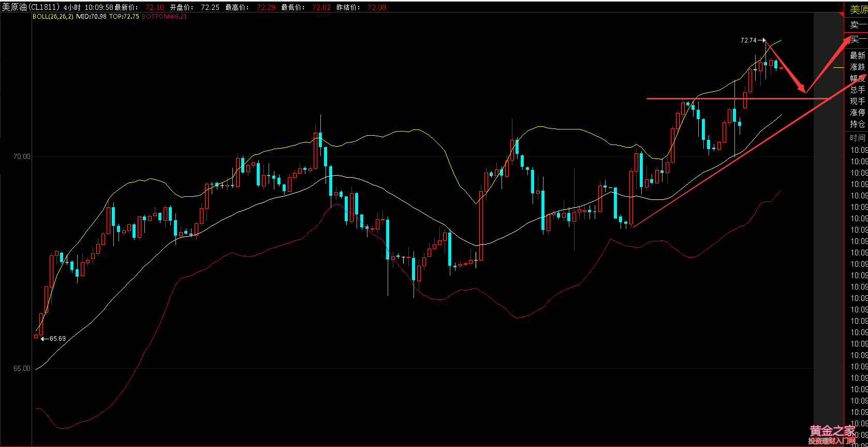Click the 最新 label in the quote panel
The width and height of the screenshot is (868, 447).
pos(858,55)
